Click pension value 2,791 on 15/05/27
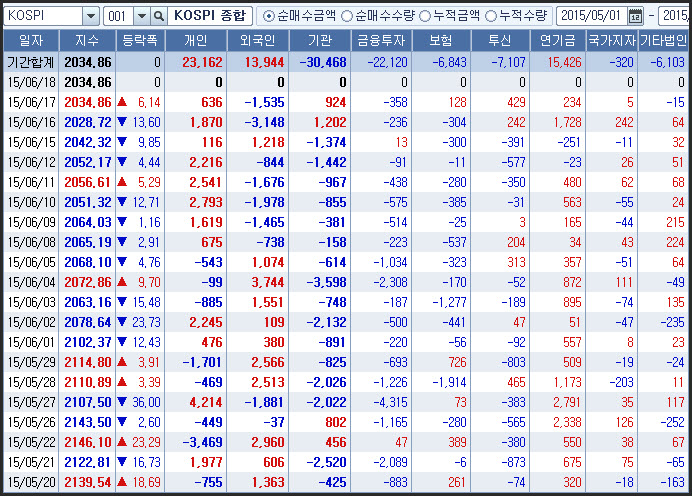The width and height of the screenshot is (692, 496). click(567, 402)
